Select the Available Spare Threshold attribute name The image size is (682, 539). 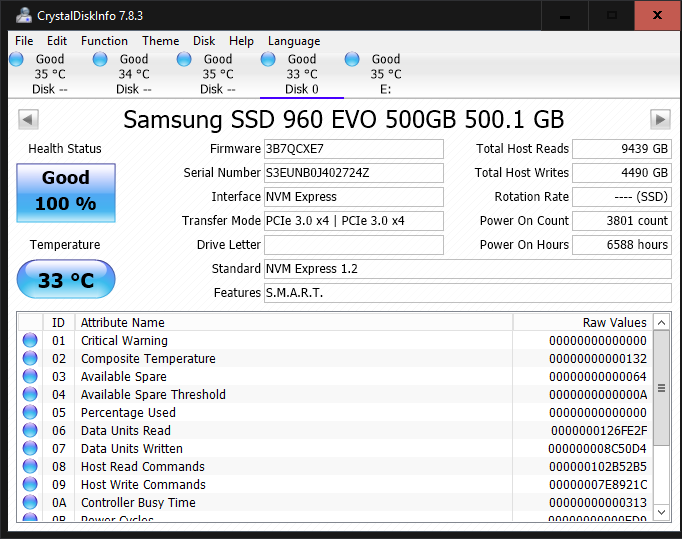coord(153,395)
